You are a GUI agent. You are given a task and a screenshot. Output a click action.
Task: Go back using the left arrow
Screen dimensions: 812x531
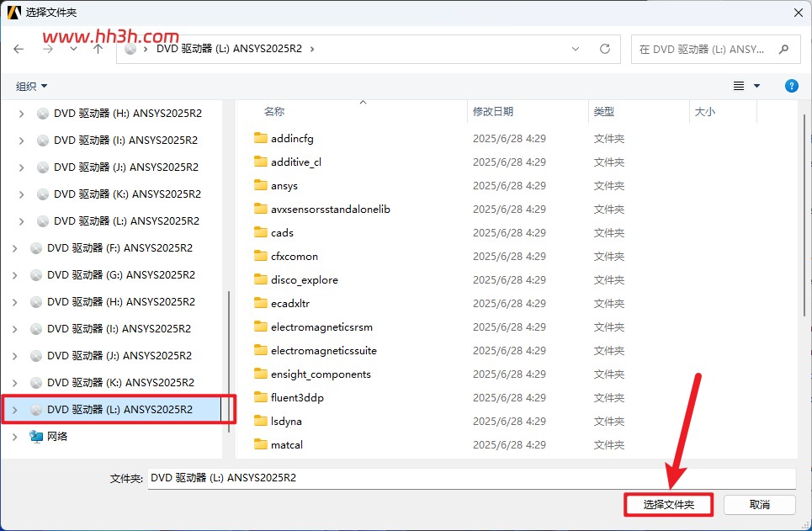click(19, 49)
